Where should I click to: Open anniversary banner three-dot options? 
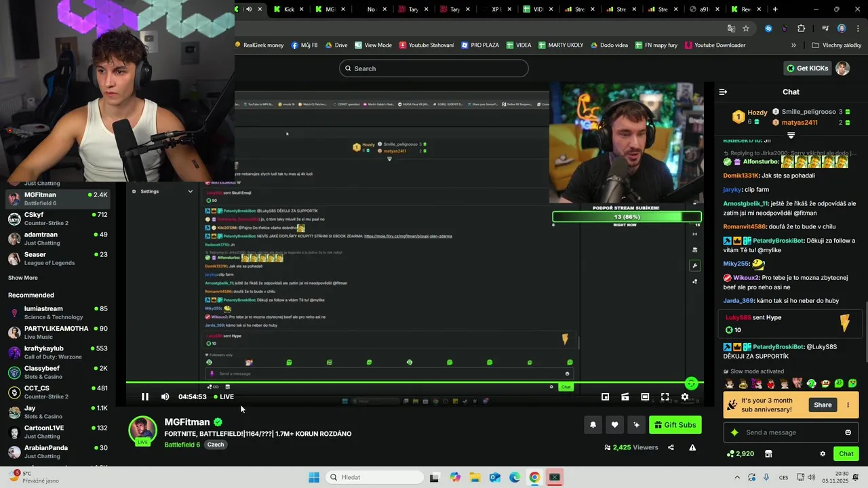pyautogui.click(x=848, y=405)
